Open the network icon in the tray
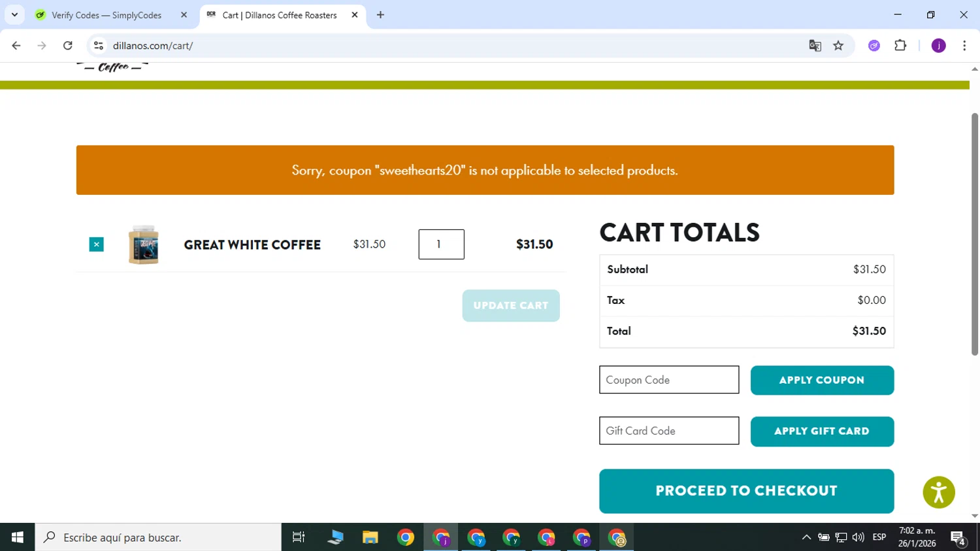Image resolution: width=980 pixels, height=551 pixels. [x=841, y=537]
